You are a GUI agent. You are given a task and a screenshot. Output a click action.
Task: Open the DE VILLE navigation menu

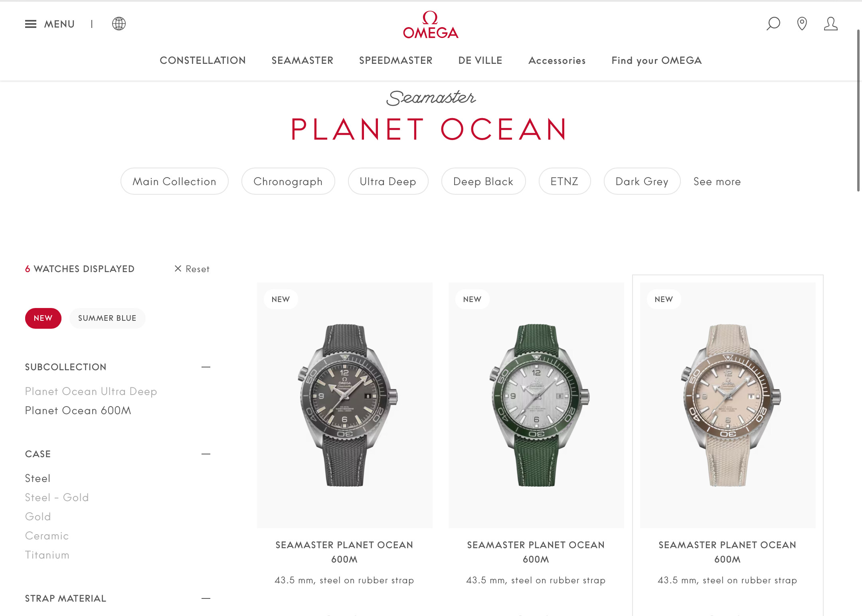pyautogui.click(x=480, y=60)
